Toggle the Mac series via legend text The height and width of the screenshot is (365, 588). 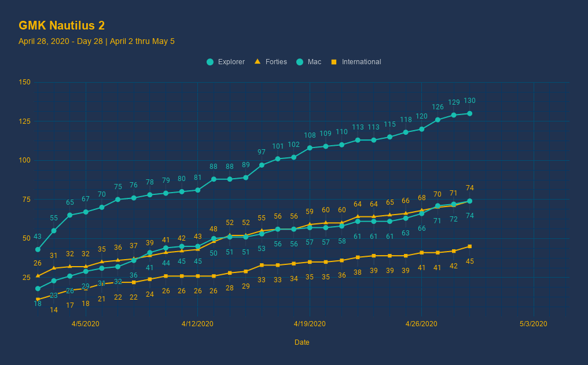[x=314, y=62]
